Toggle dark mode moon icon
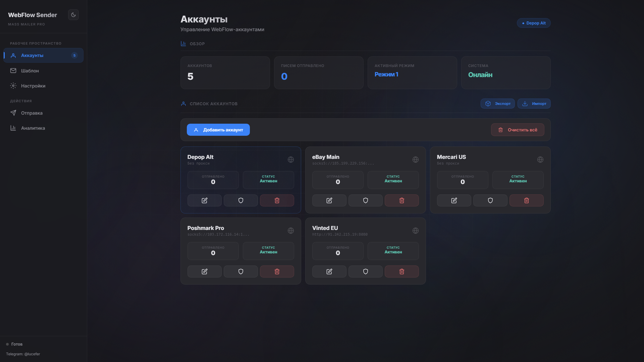This screenshot has height=362, width=644. click(x=73, y=15)
